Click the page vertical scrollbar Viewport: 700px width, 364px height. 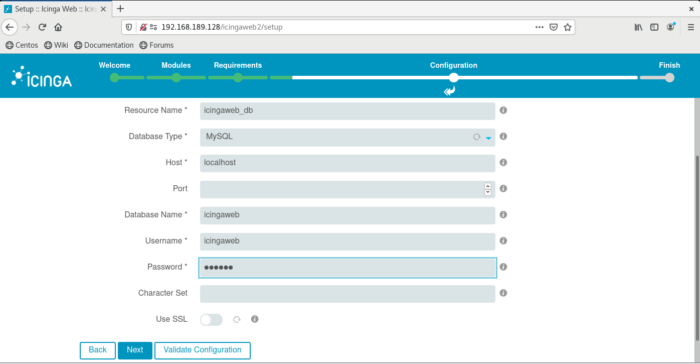click(x=697, y=248)
